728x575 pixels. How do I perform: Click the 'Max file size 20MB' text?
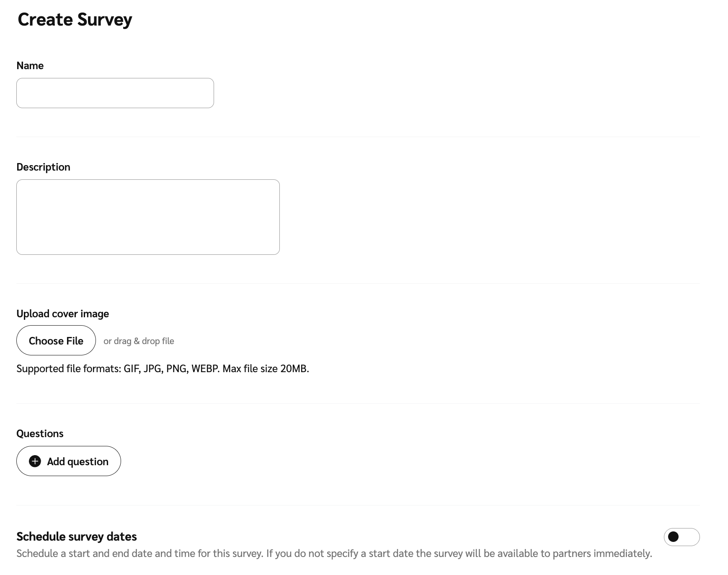tap(266, 369)
